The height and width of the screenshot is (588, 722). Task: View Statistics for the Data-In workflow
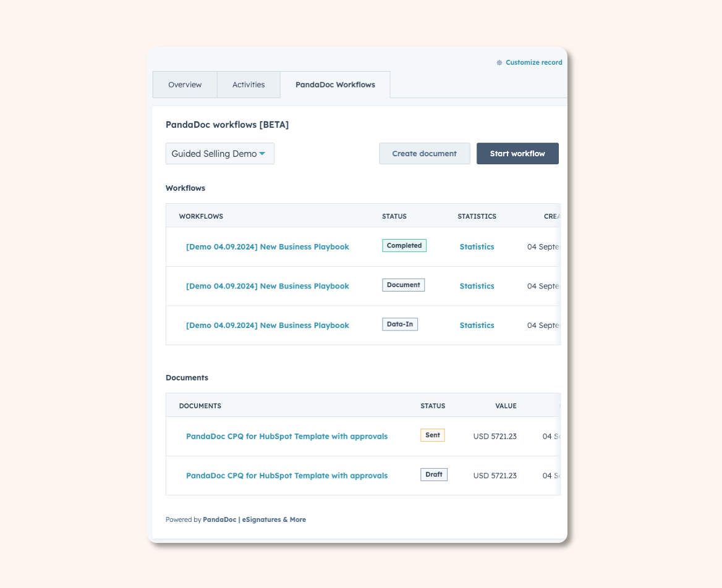[x=477, y=325]
